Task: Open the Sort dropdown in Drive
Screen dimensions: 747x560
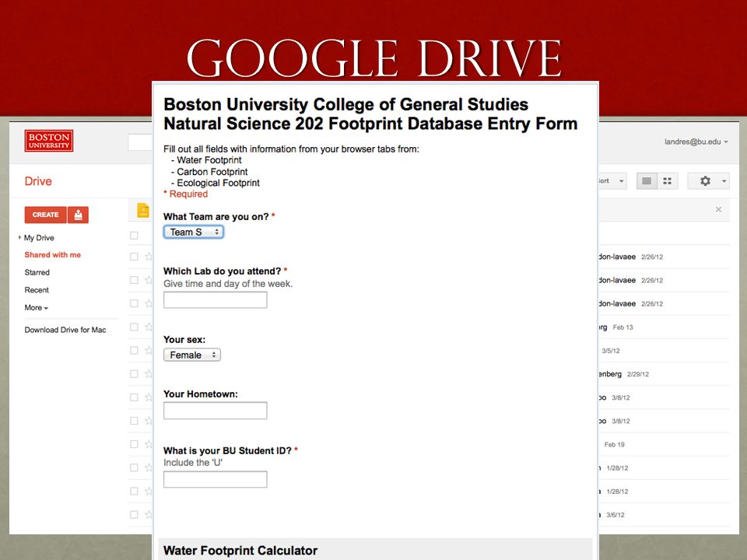Action: tap(612, 181)
